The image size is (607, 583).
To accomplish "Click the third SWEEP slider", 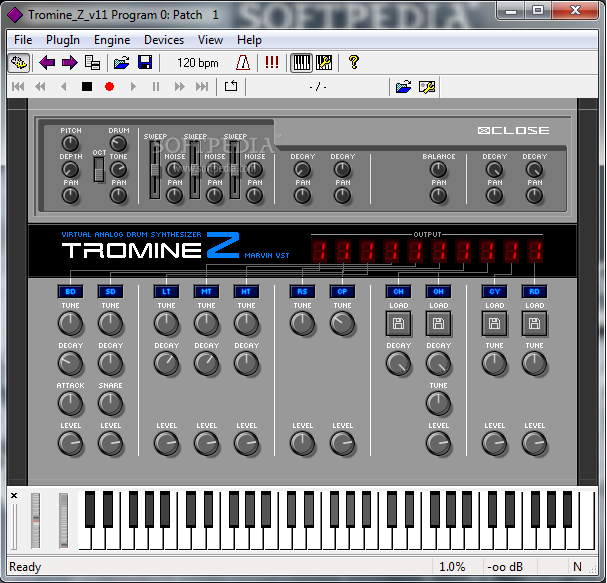I will click(x=235, y=170).
